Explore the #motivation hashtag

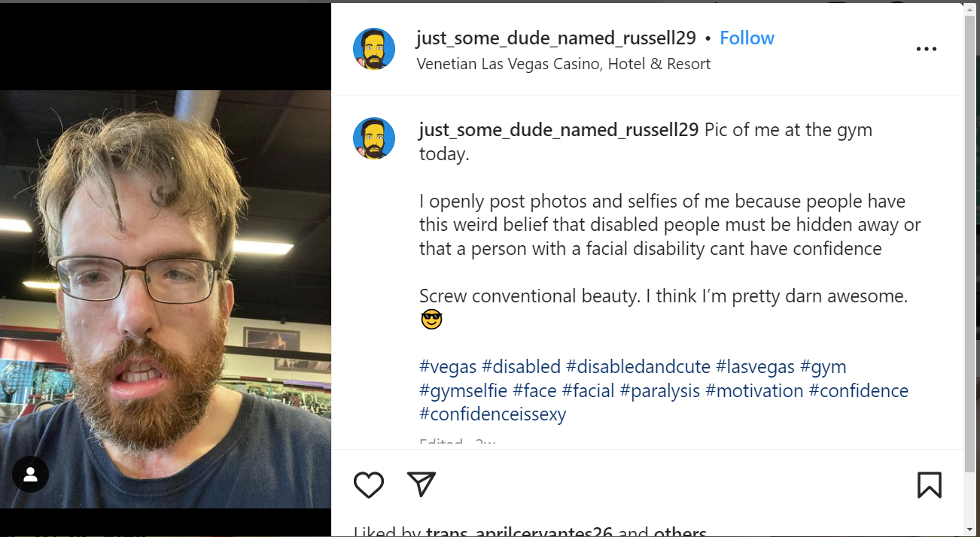pyautogui.click(x=754, y=391)
